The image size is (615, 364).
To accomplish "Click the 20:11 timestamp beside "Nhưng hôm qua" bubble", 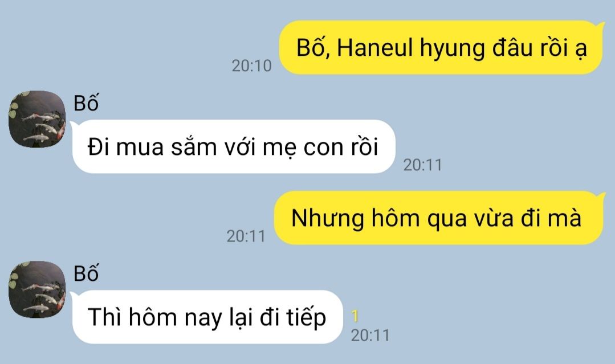I will click(x=246, y=236).
